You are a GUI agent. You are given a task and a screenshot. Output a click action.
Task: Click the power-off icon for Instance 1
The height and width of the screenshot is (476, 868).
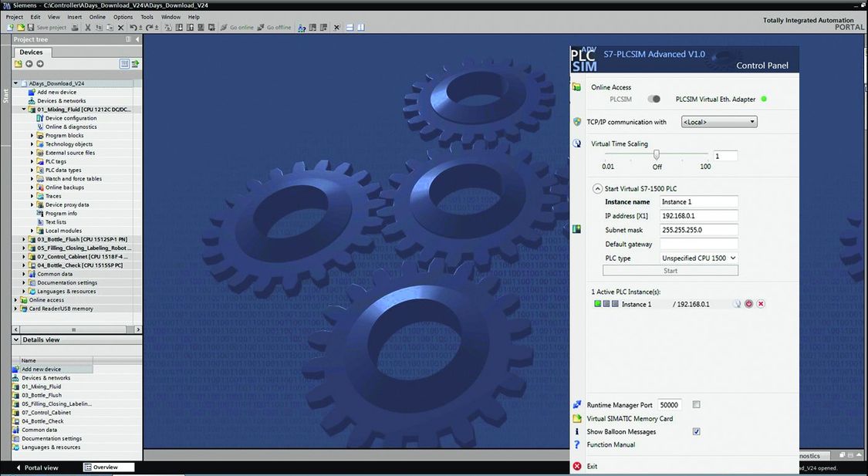click(749, 304)
